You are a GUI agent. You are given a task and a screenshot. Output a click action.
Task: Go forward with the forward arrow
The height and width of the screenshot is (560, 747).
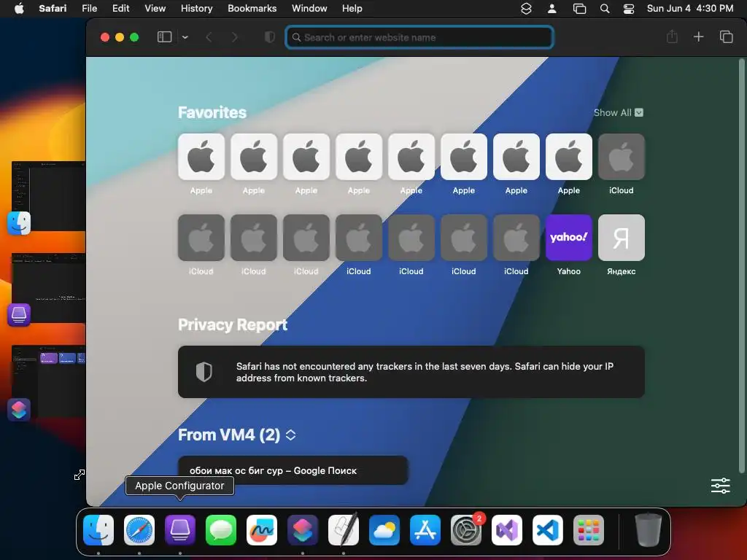coord(234,37)
